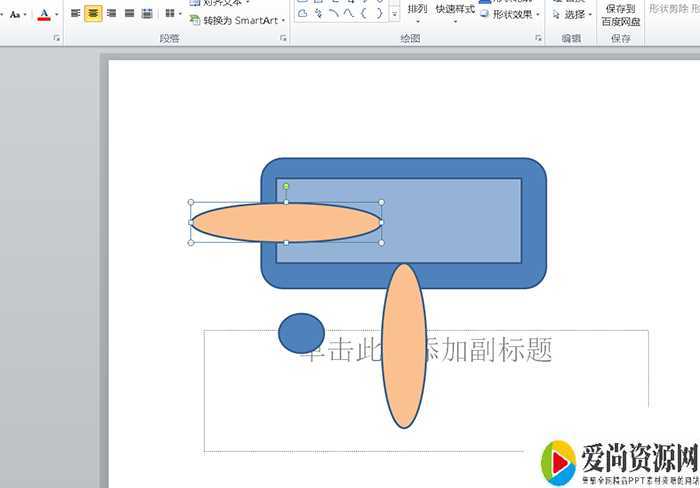This screenshot has height=488, width=700.
Task: Expand the shapes gallery more arrow
Action: pyautogui.click(x=394, y=14)
